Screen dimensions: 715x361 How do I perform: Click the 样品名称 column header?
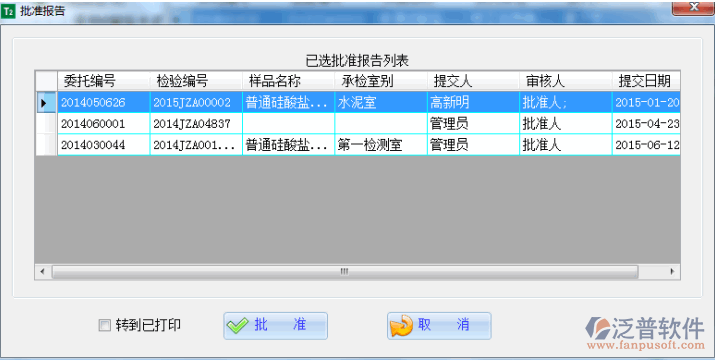288,81
